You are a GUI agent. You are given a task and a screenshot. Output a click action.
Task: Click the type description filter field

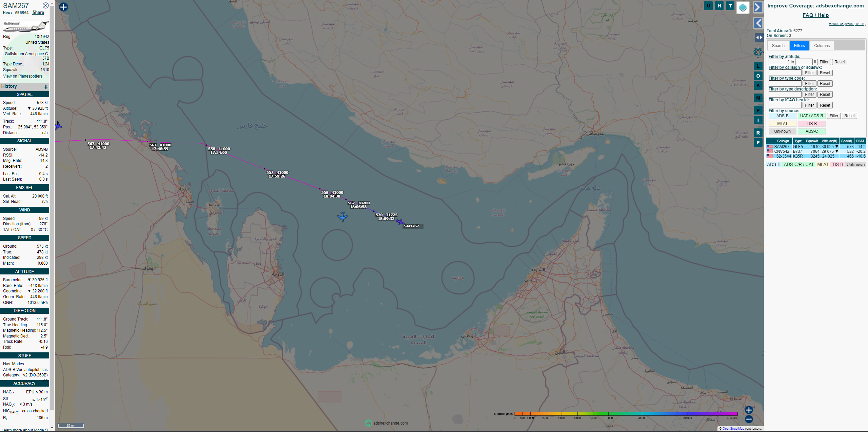click(785, 95)
